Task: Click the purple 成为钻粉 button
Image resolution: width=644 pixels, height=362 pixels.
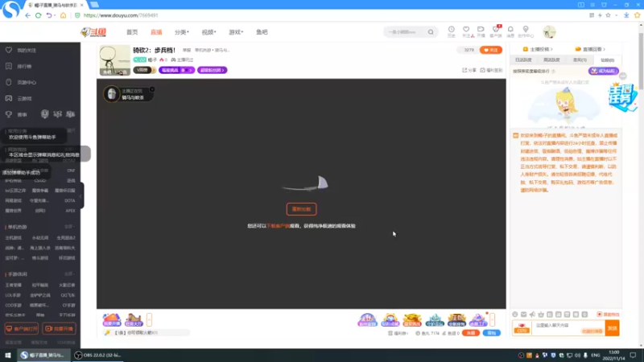Action: pos(603,71)
